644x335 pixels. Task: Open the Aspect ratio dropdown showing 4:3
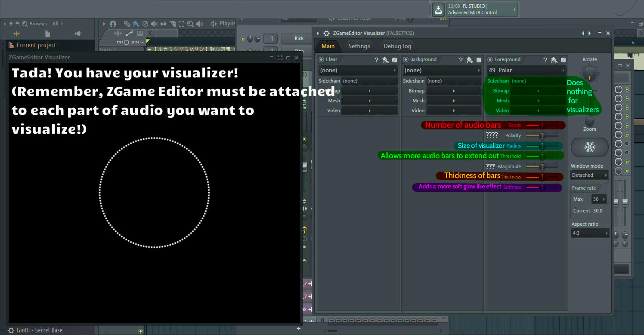click(x=590, y=233)
